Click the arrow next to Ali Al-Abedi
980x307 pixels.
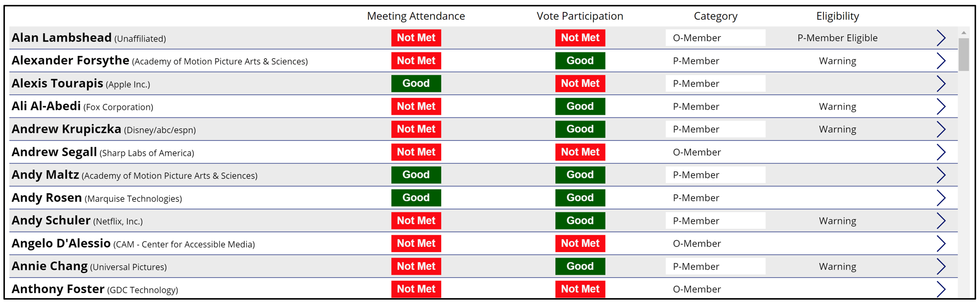tap(940, 106)
